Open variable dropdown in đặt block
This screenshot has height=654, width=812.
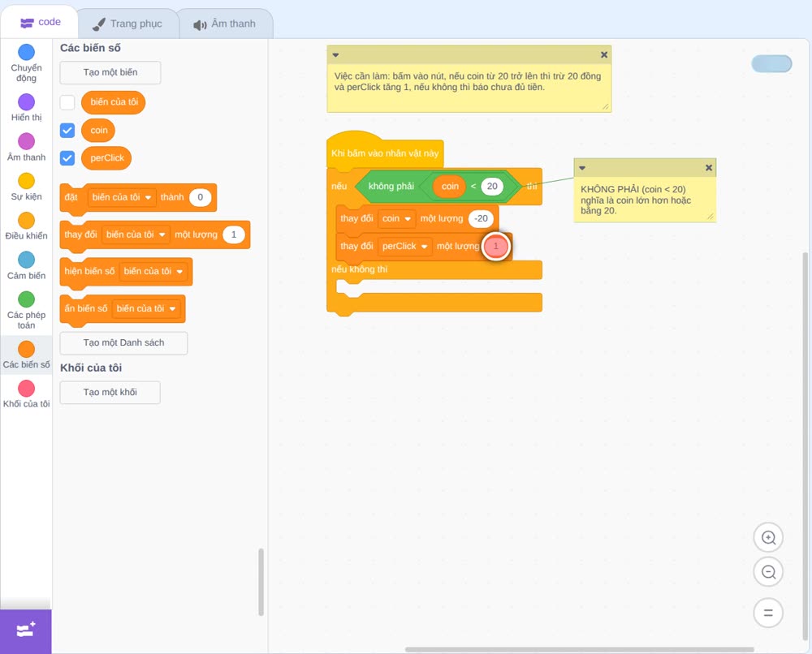point(122,197)
